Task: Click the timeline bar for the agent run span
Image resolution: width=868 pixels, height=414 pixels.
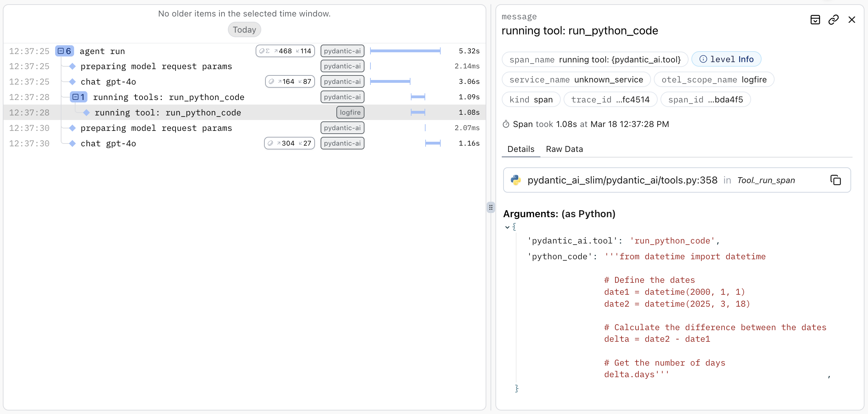Action: pyautogui.click(x=406, y=51)
